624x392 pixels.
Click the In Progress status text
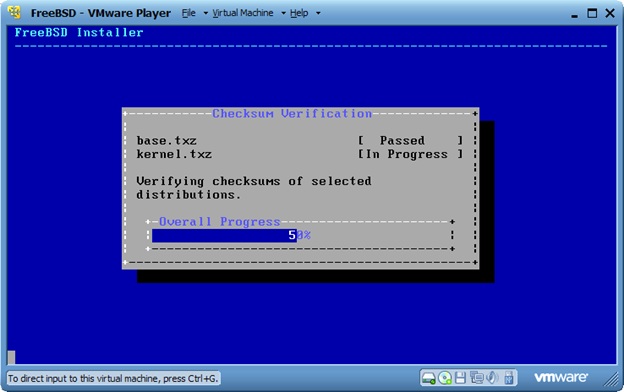(x=406, y=154)
